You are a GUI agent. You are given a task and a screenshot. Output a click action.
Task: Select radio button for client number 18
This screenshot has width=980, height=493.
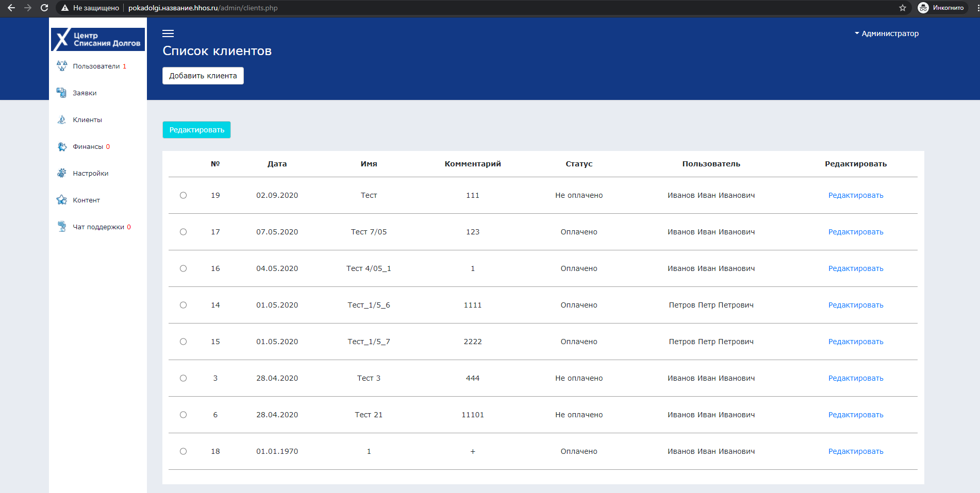183,451
